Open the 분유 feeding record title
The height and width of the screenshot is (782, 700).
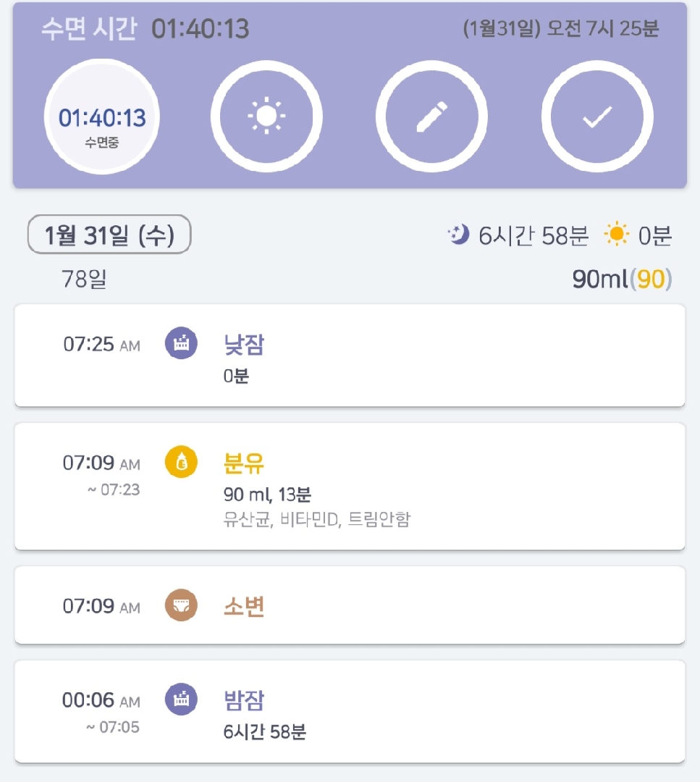pyautogui.click(x=244, y=463)
